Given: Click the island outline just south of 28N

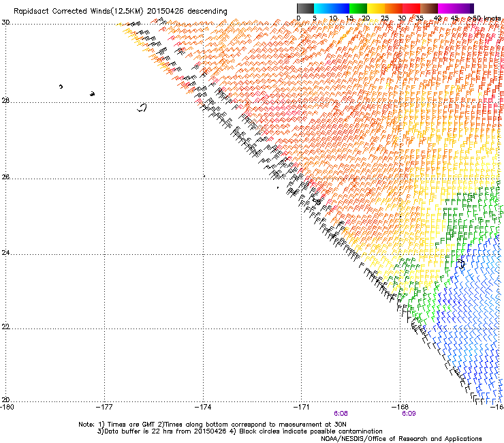Looking at the screenshot, I should (x=142, y=108).
